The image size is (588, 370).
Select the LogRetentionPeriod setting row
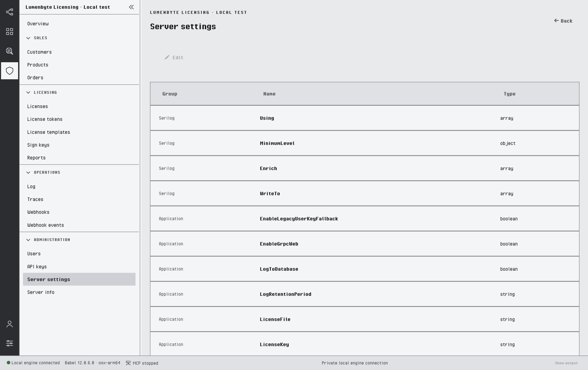pyautogui.click(x=365, y=294)
